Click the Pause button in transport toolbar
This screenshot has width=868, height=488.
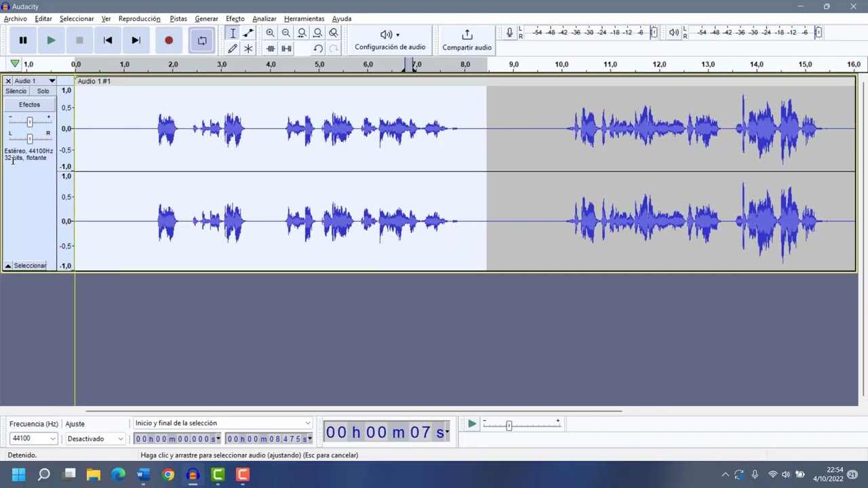[x=22, y=41]
